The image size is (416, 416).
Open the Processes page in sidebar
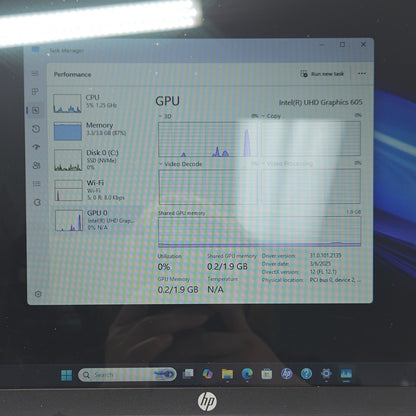pyautogui.click(x=35, y=92)
